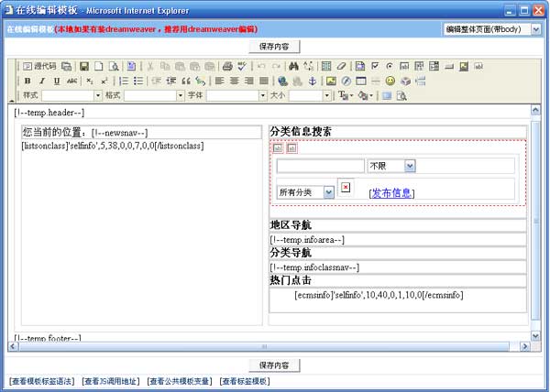Viewport: 550px width, 392px height.
Task: Toggle Underline formatting
Action: click(56, 82)
